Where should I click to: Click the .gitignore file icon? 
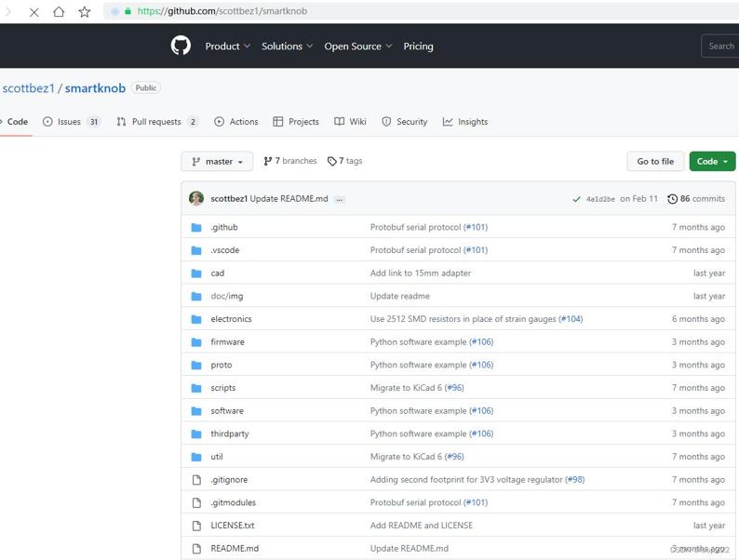196,480
